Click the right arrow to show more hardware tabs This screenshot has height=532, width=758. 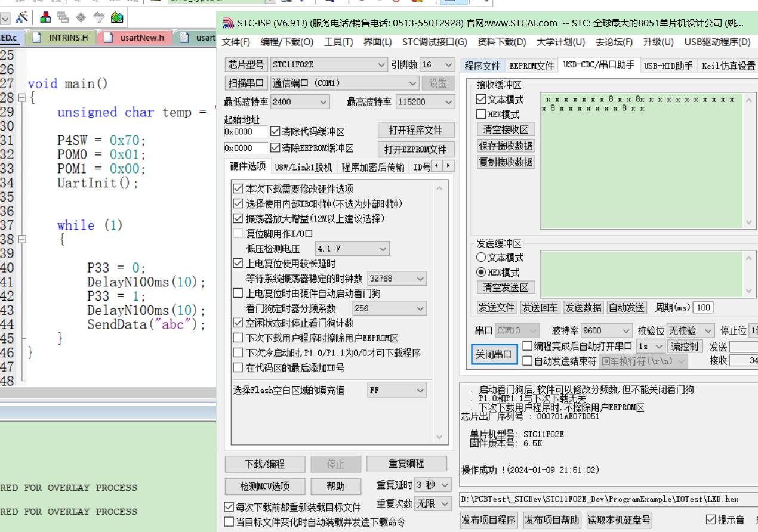(x=448, y=166)
